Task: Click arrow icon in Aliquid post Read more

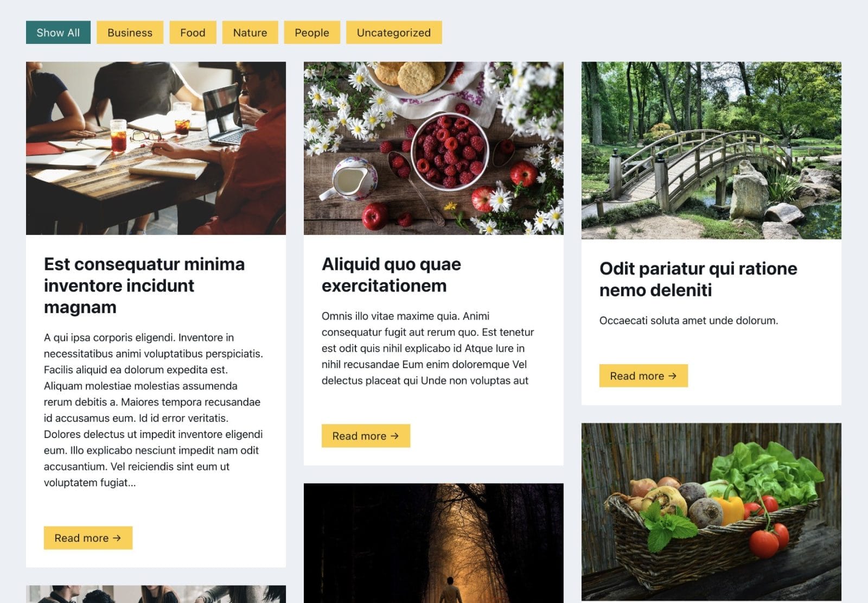Action: pos(394,436)
